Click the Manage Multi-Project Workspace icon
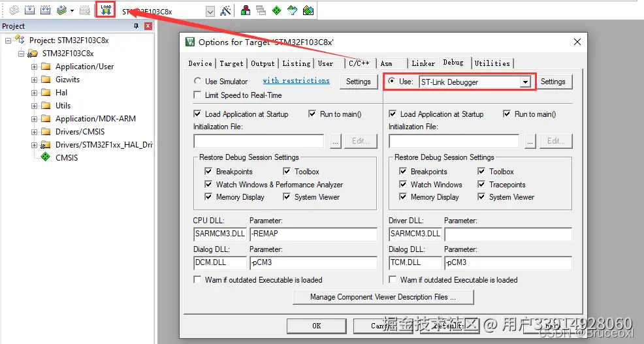 tap(261, 10)
